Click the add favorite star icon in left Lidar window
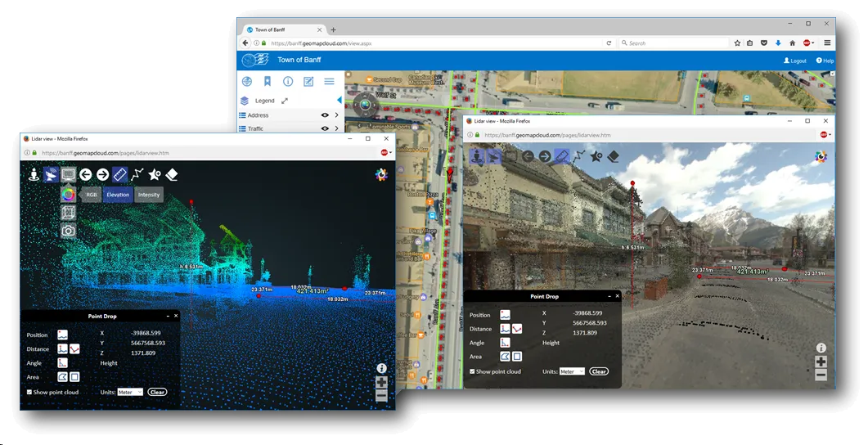The height and width of the screenshot is (445, 868). tap(154, 175)
